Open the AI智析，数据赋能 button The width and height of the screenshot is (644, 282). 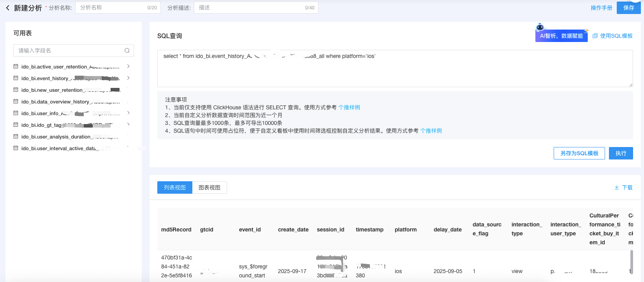click(561, 36)
